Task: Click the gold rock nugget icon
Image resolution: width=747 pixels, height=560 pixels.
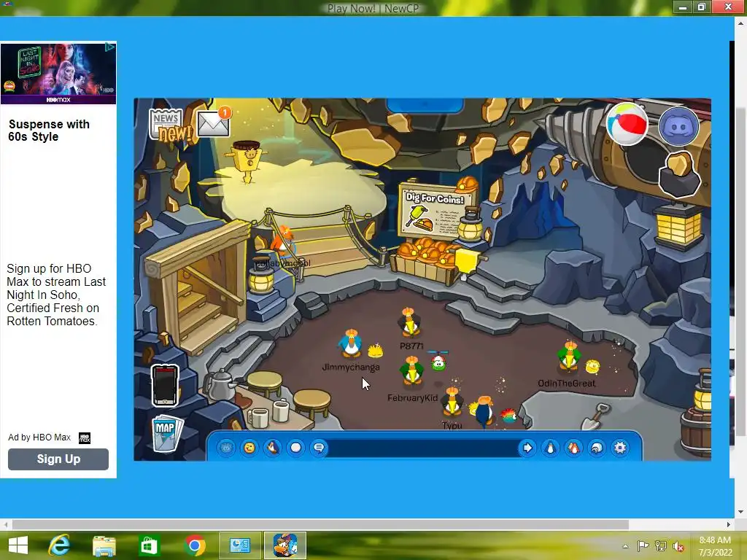Action: pyautogui.click(x=679, y=174)
